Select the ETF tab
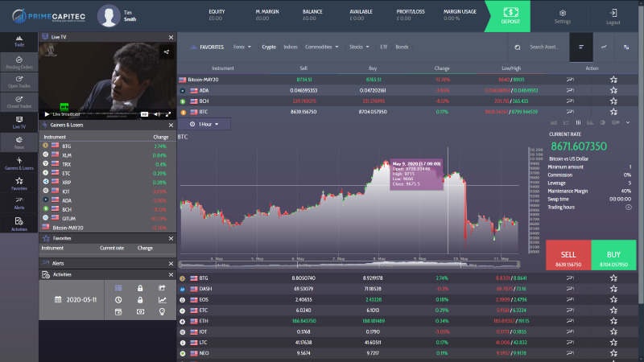 pos(384,47)
